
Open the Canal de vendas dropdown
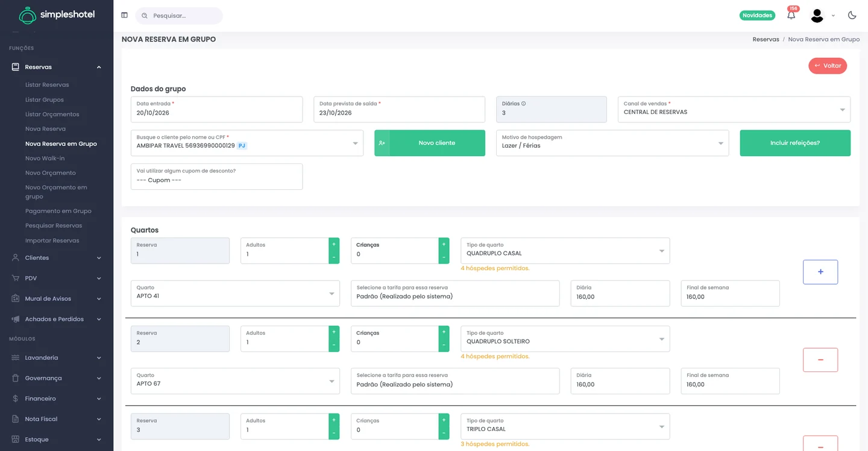pyautogui.click(x=734, y=109)
